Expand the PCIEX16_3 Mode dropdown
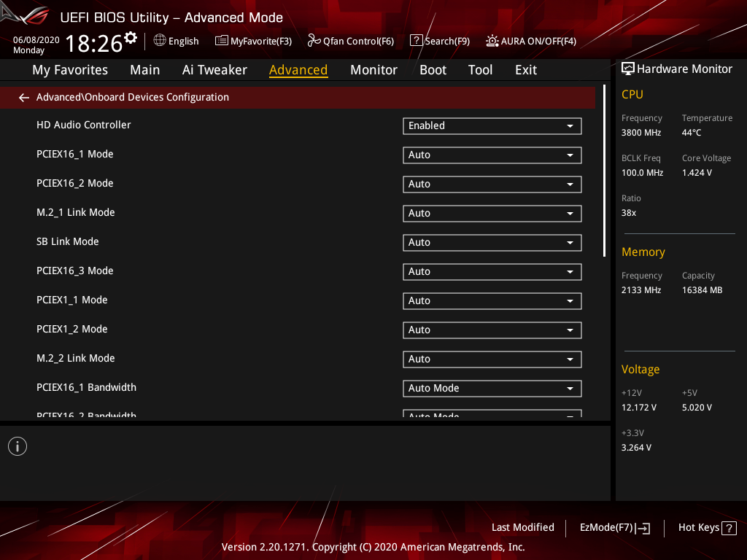 click(492, 272)
